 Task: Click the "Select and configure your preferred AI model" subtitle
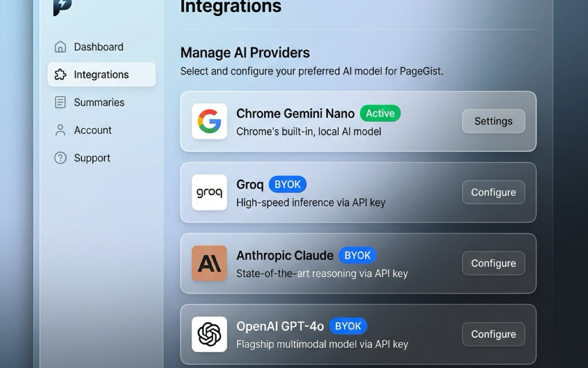pos(312,71)
